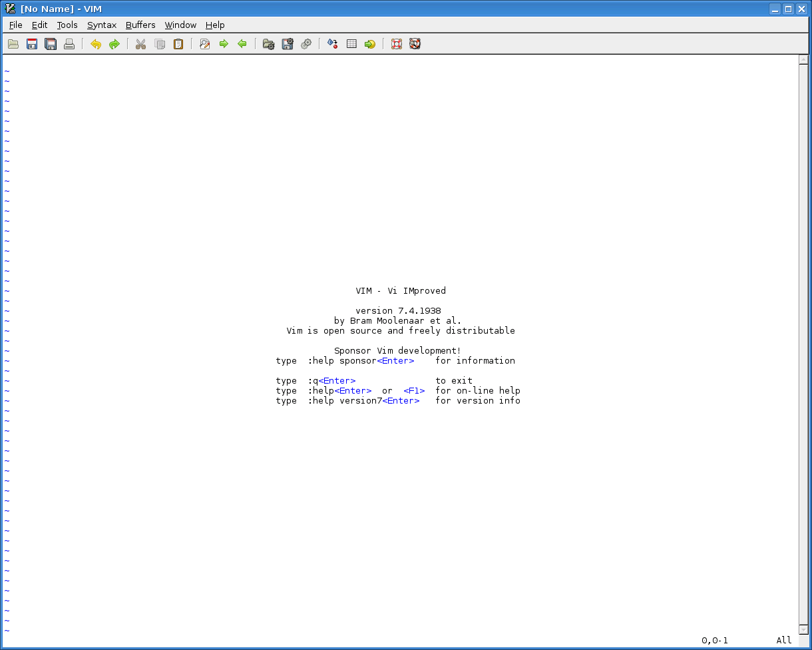The width and height of the screenshot is (812, 650).
Task: Click the scrollbar up arrow
Action: pyautogui.click(x=803, y=60)
